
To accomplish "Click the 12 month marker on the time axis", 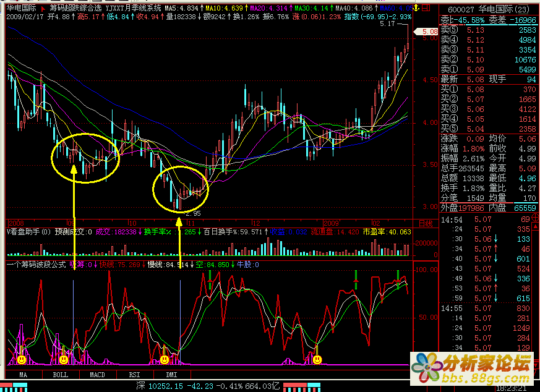I will click(256, 223).
